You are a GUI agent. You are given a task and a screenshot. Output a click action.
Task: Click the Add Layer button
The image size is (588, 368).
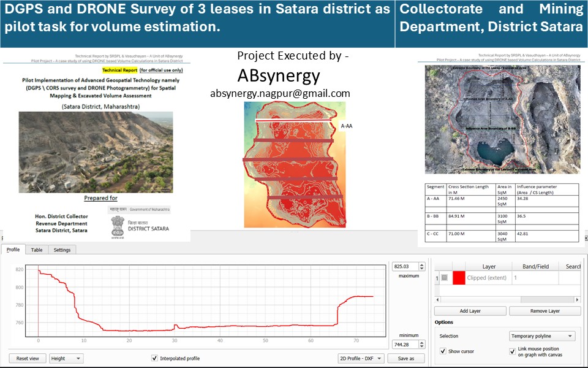(470, 311)
